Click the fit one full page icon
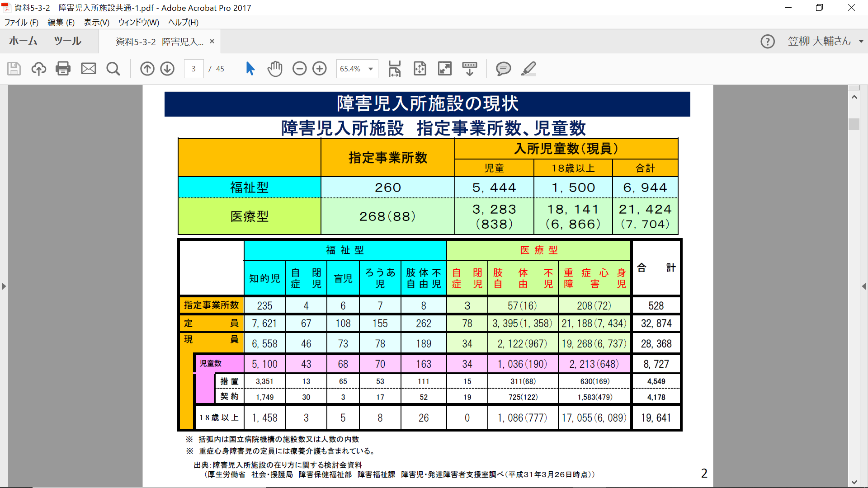This screenshot has width=868, height=488. (x=420, y=69)
